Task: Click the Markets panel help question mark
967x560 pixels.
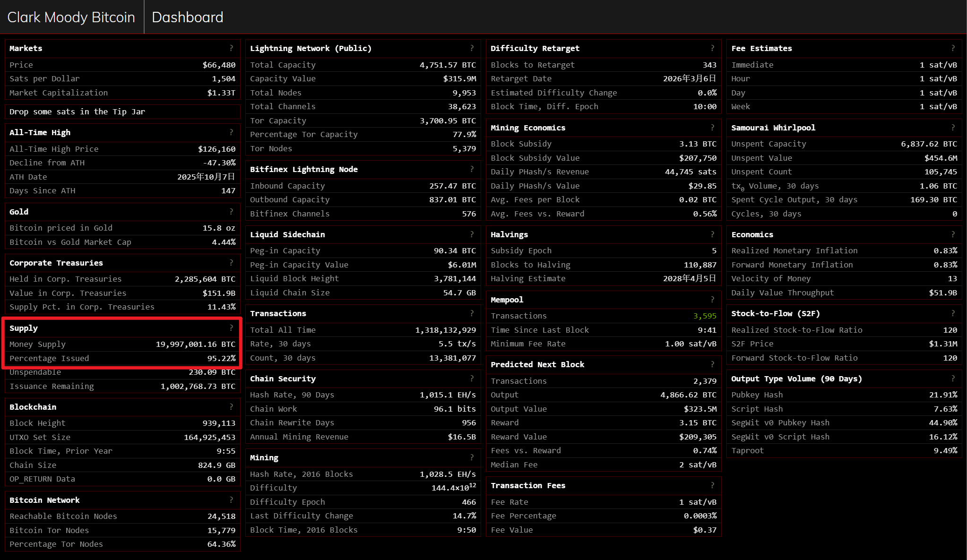Action: click(x=231, y=48)
